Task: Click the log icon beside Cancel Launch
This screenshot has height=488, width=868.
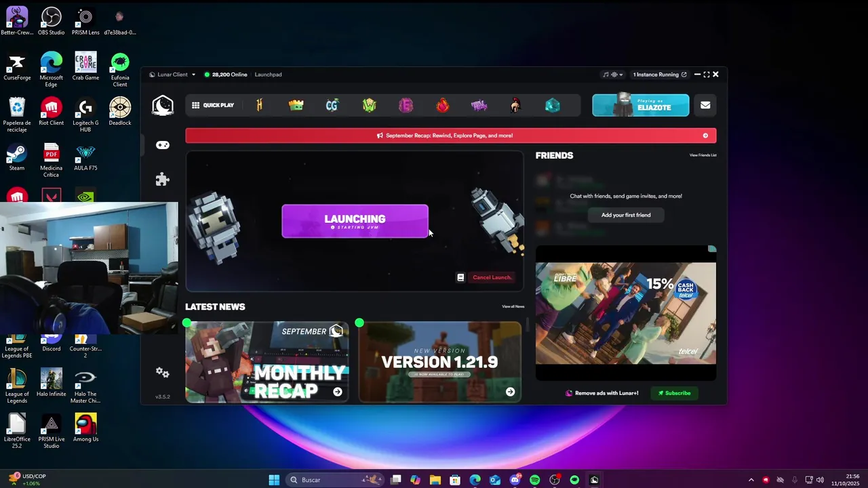Action: tap(460, 277)
